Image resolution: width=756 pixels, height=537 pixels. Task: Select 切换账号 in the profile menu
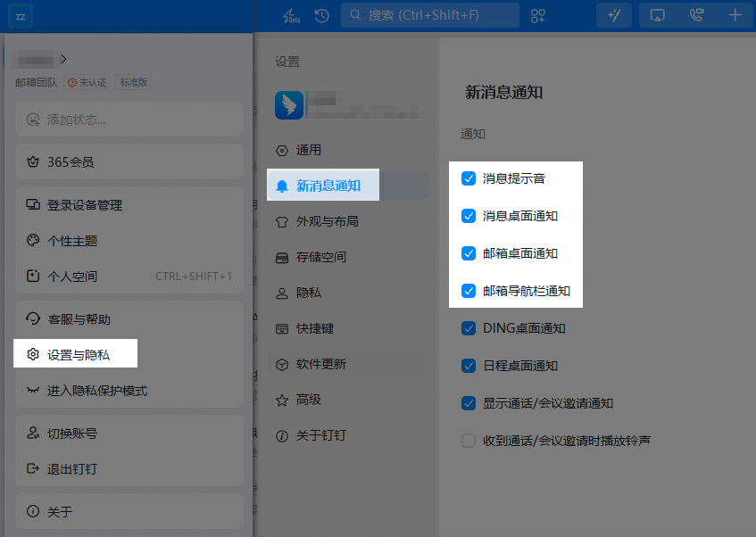[71, 434]
